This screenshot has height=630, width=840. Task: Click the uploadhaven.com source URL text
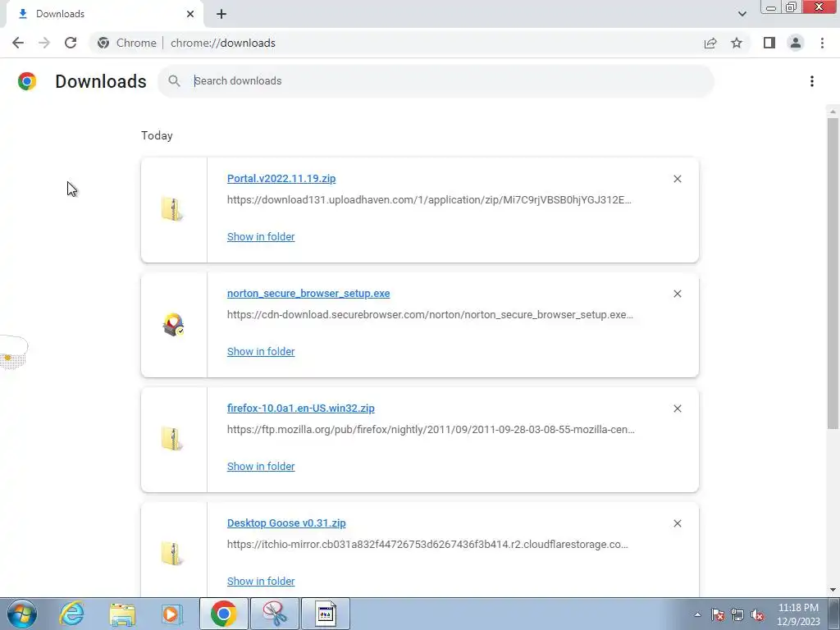point(429,200)
